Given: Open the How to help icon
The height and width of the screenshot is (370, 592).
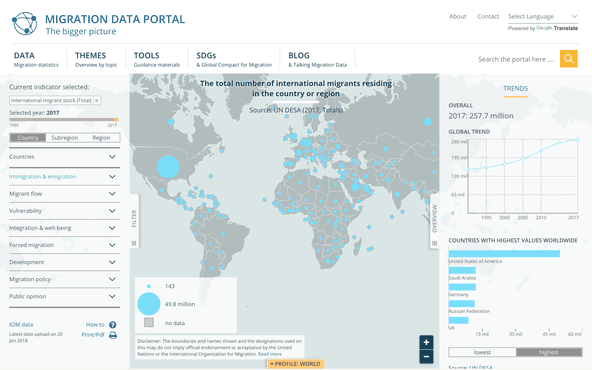Looking at the screenshot, I should tap(113, 325).
